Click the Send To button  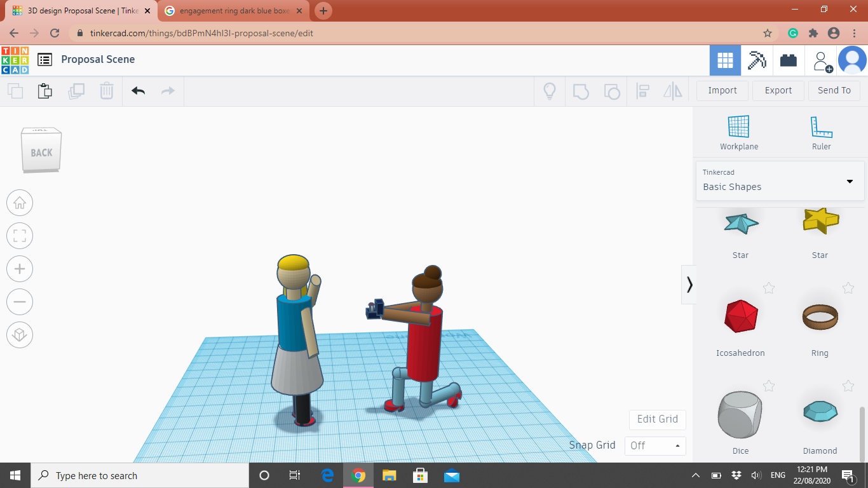[x=834, y=90]
